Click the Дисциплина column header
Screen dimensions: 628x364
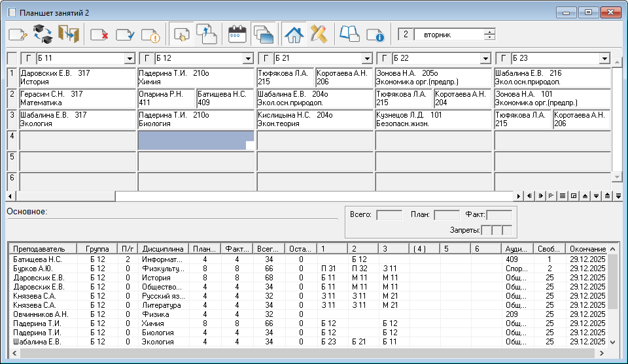[x=164, y=249]
